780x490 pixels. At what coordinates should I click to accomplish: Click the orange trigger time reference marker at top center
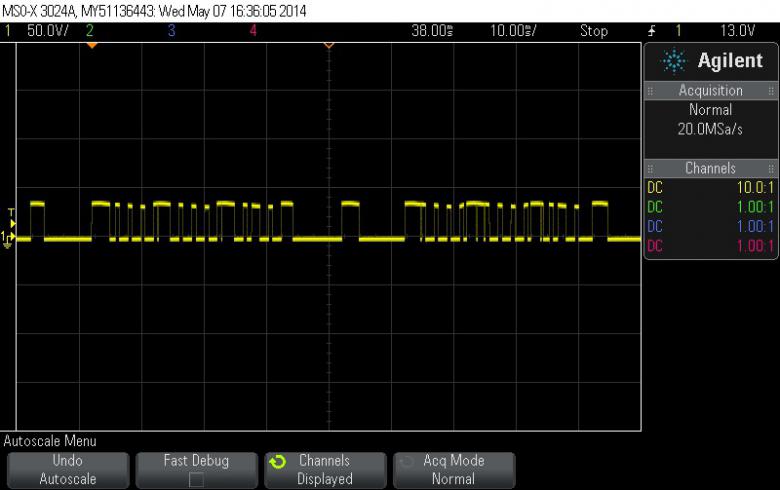(x=328, y=45)
